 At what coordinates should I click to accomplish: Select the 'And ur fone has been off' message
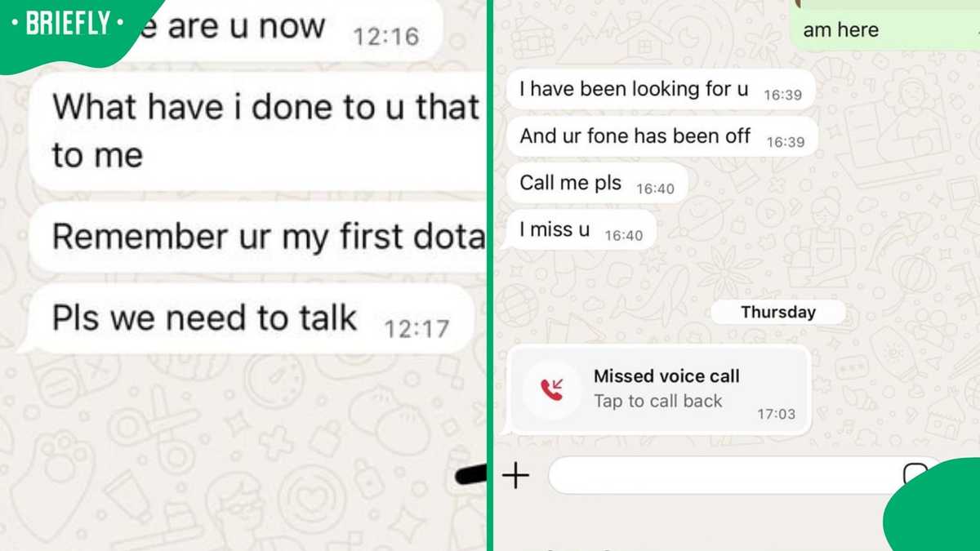pyautogui.click(x=662, y=137)
